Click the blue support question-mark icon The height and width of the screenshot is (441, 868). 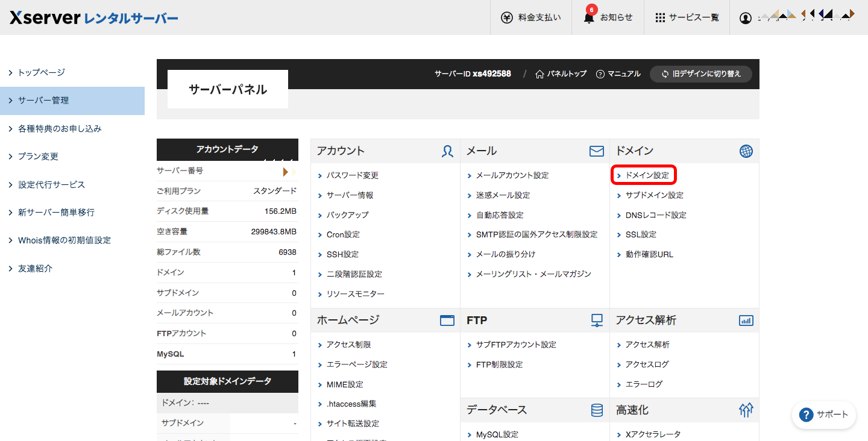(x=806, y=414)
